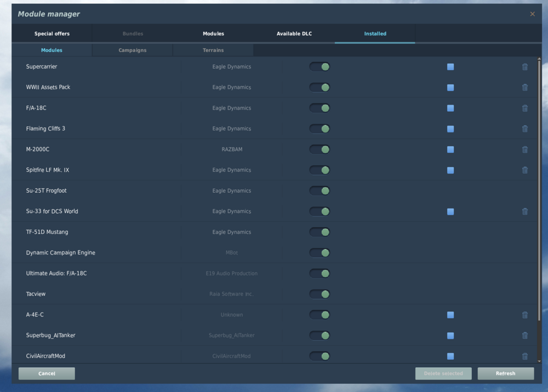Image resolution: width=548 pixels, height=392 pixels.
Task: Toggle Ultimate Audio: F/A-18C switch
Action: click(x=319, y=273)
